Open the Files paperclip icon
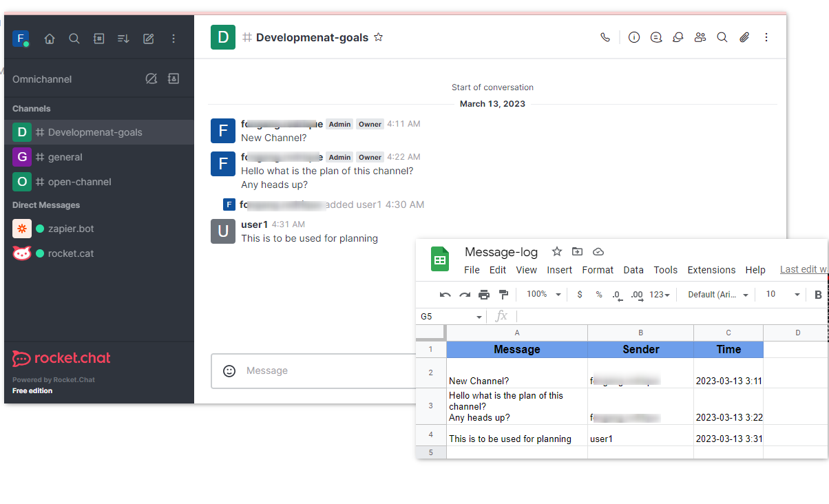 coord(744,37)
